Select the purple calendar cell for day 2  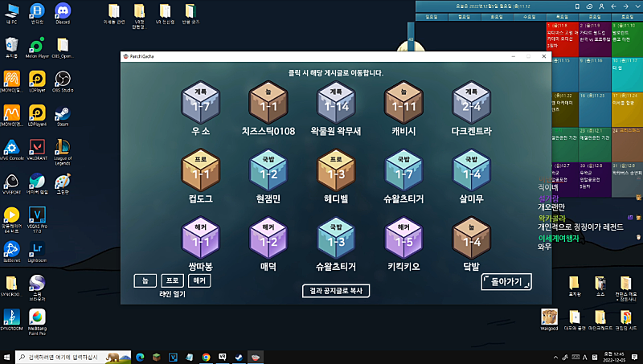coord(595,39)
